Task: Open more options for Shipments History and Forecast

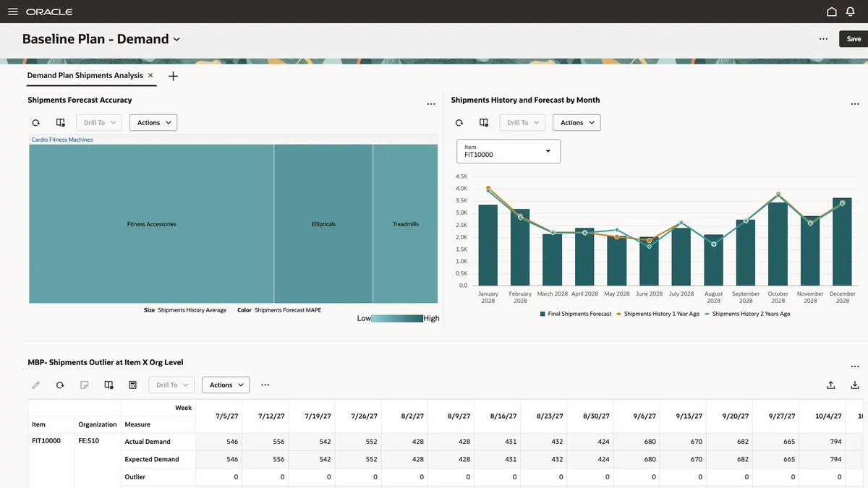Action: [854, 104]
